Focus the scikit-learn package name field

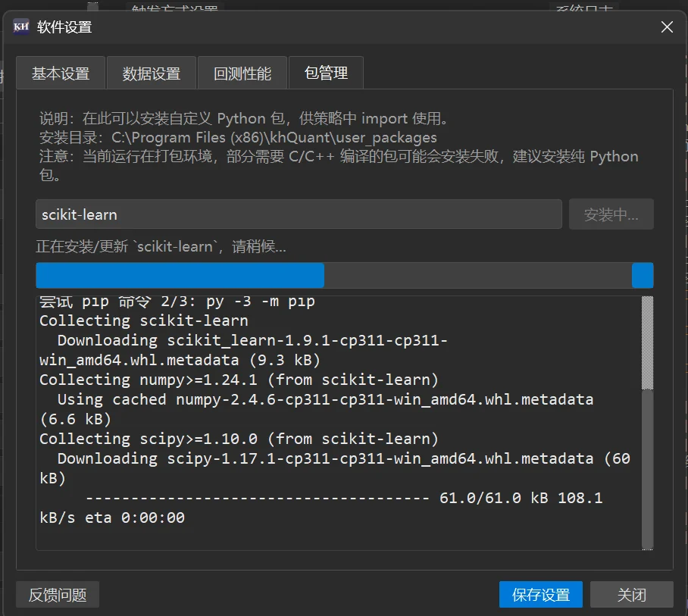(x=299, y=214)
